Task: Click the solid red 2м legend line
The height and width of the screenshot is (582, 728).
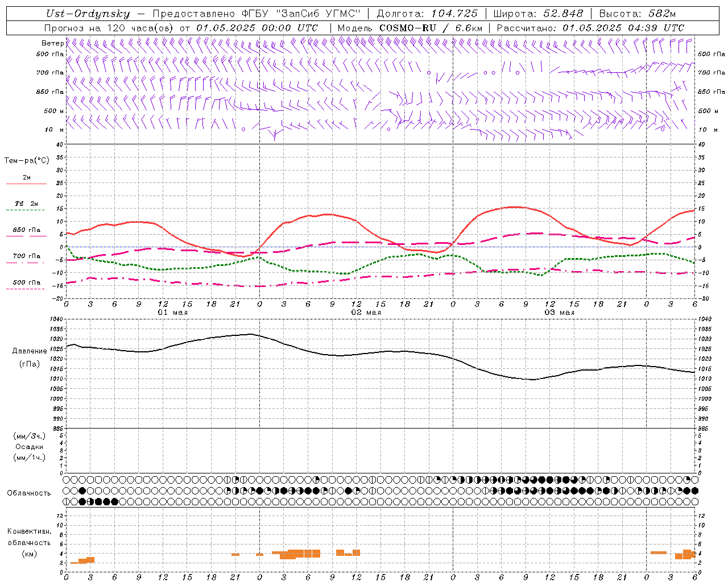Action: click(x=26, y=184)
